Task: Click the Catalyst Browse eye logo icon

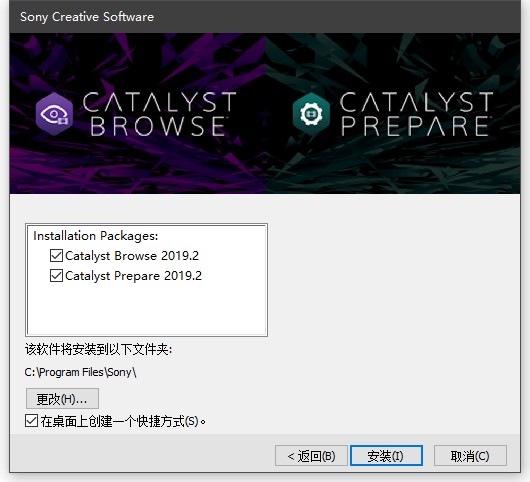Action: click(x=54, y=114)
